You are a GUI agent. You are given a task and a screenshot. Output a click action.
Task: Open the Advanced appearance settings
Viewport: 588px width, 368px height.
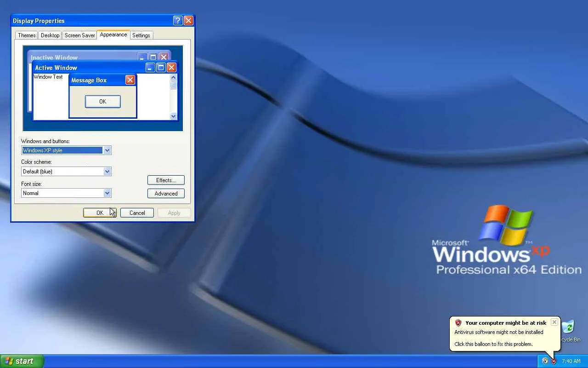[166, 194]
